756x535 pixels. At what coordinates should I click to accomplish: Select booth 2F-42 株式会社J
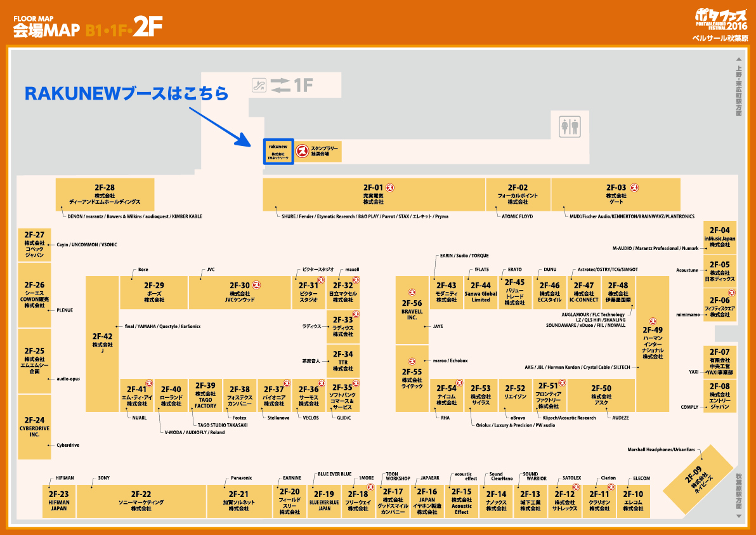pos(102,344)
